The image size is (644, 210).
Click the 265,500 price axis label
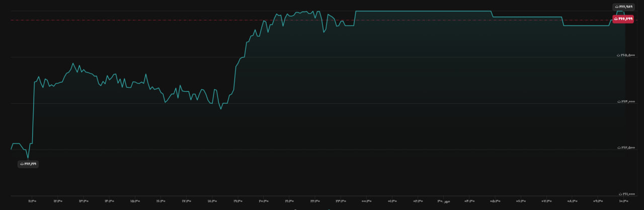[x=626, y=55]
